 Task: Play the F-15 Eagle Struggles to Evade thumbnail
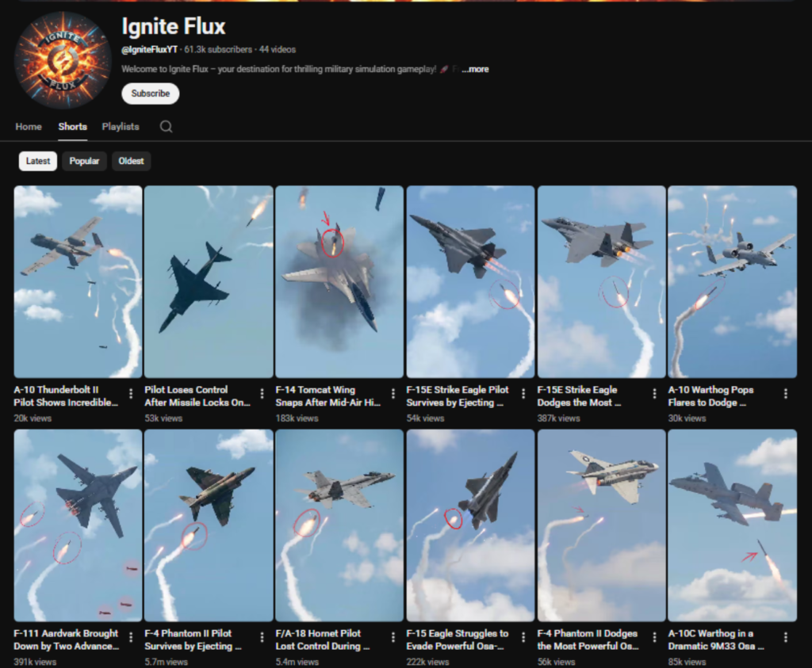(470, 525)
